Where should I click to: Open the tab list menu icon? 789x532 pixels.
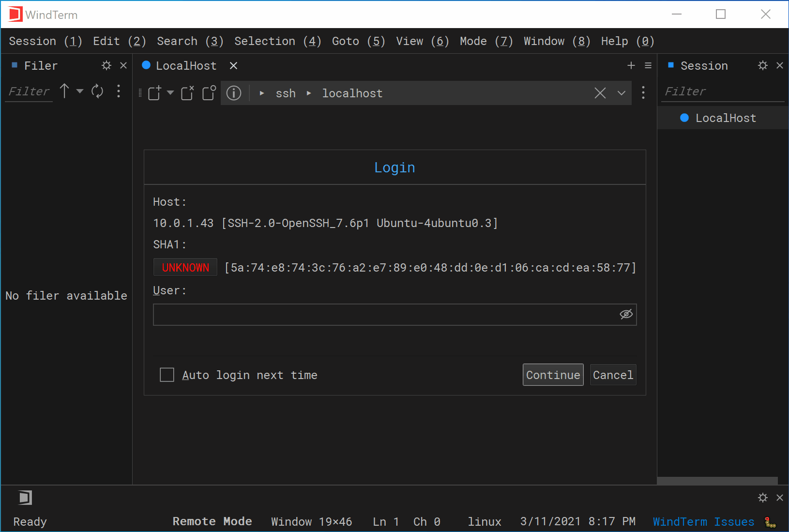648,65
